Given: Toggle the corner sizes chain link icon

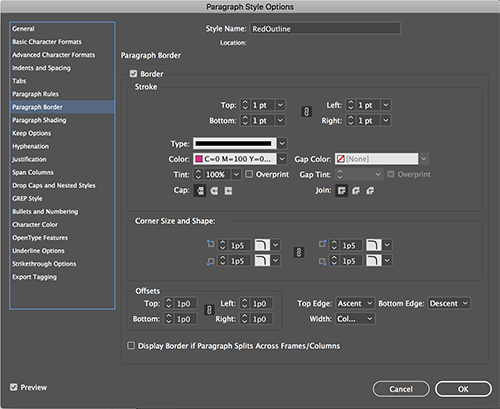Looking at the screenshot, I should point(299,252).
